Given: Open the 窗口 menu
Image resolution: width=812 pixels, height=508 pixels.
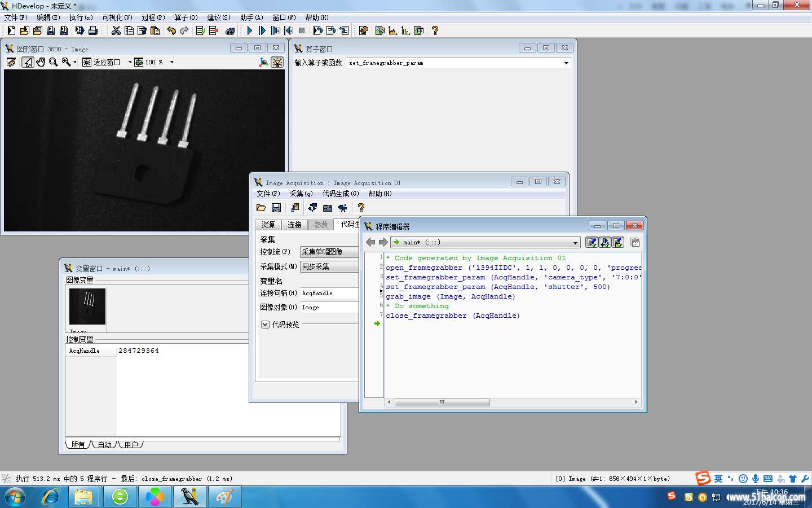Looking at the screenshot, I should [284, 17].
